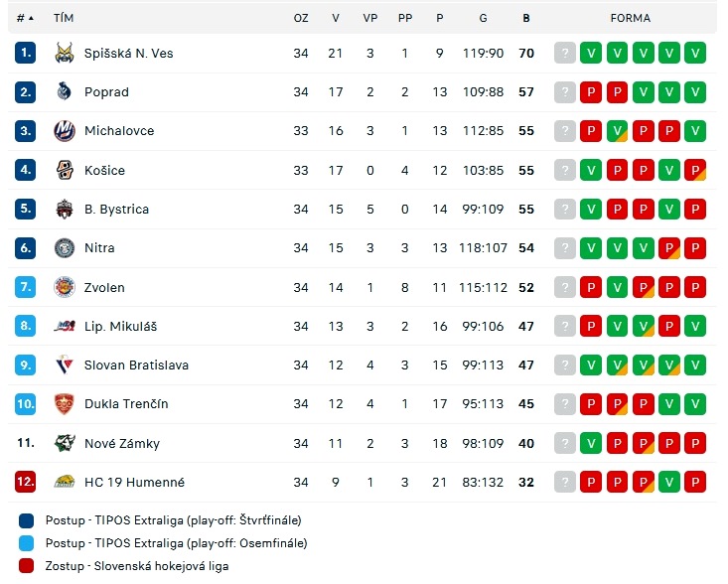Open Nitra team page link

(99, 248)
